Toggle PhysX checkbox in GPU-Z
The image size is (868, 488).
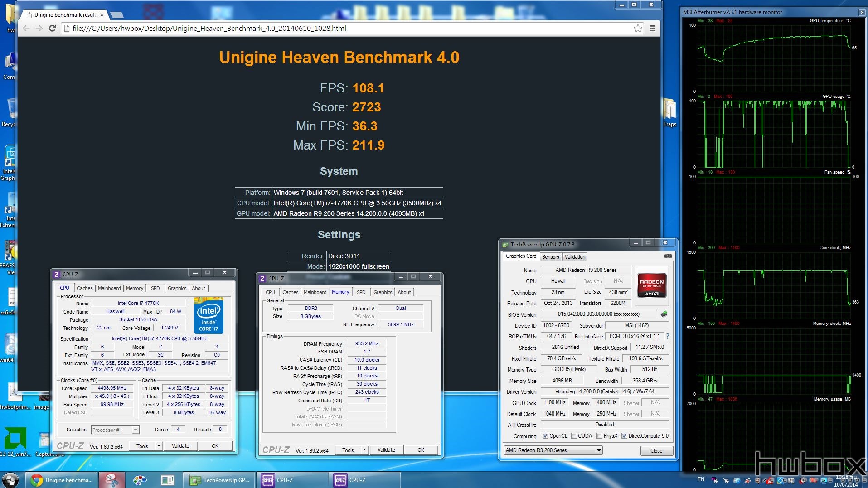pyautogui.click(x=599, y=436)
